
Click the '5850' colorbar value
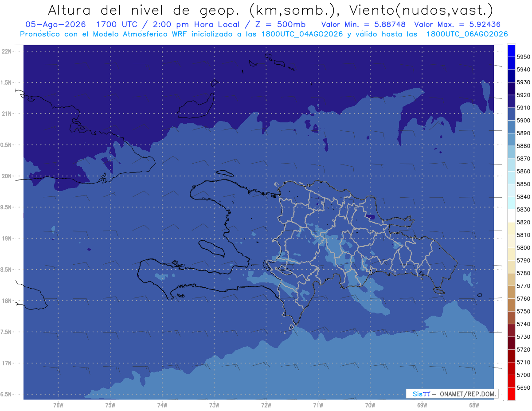point(523,184)
